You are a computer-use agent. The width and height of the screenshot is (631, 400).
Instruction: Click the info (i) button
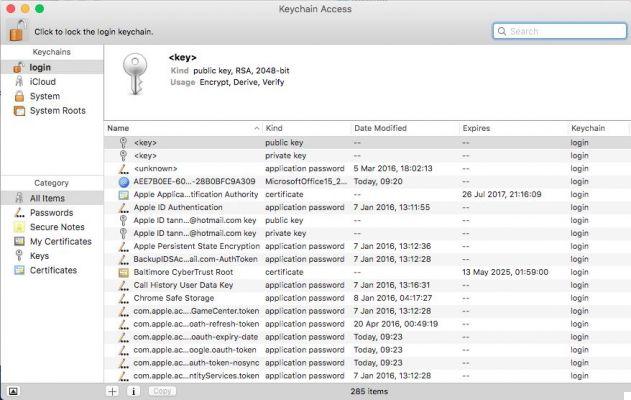(133, 391)
